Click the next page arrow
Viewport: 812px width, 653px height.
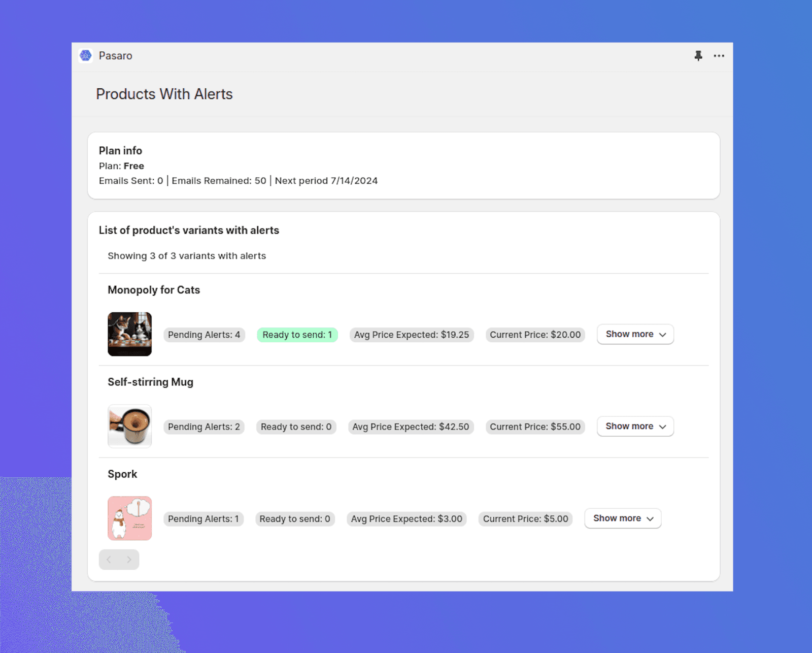tap(129, 559)
